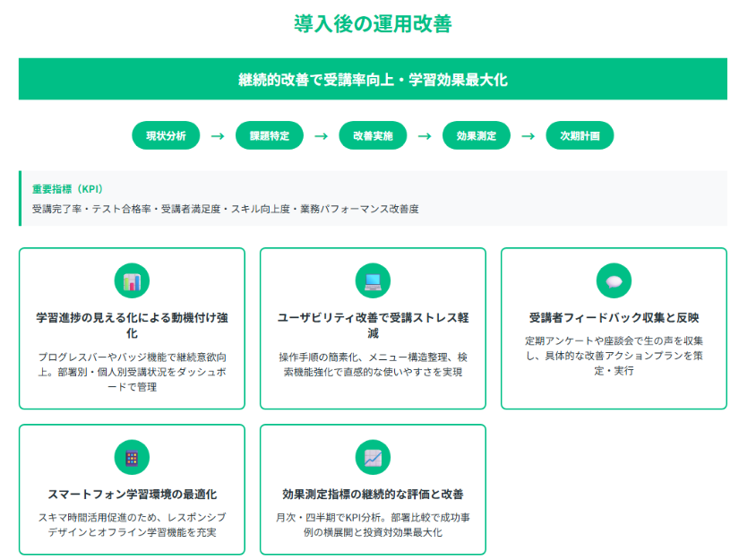Click the 重要指標（KPI） heading
This screenshot has height=560, width=739.
point(68,189)
